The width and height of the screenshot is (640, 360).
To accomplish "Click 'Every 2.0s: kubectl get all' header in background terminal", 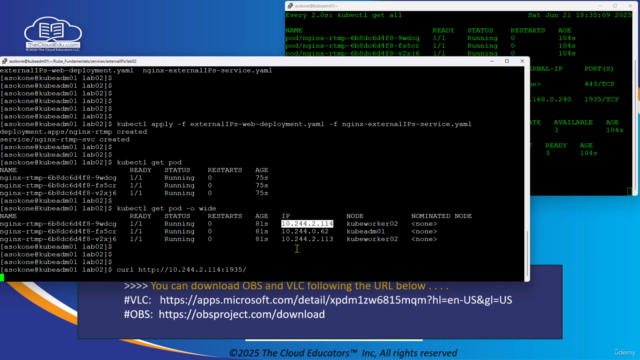I will pos(344,15).
